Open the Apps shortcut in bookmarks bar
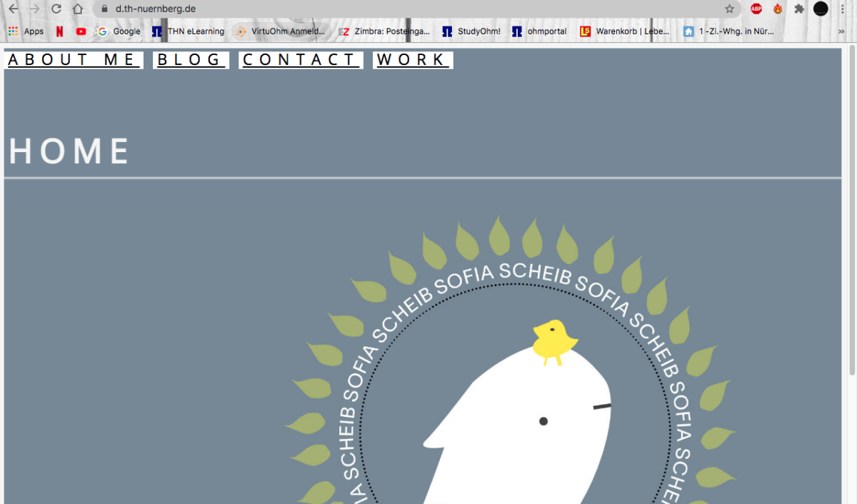This screenshot has width=857, height=504. click(26, 31)
